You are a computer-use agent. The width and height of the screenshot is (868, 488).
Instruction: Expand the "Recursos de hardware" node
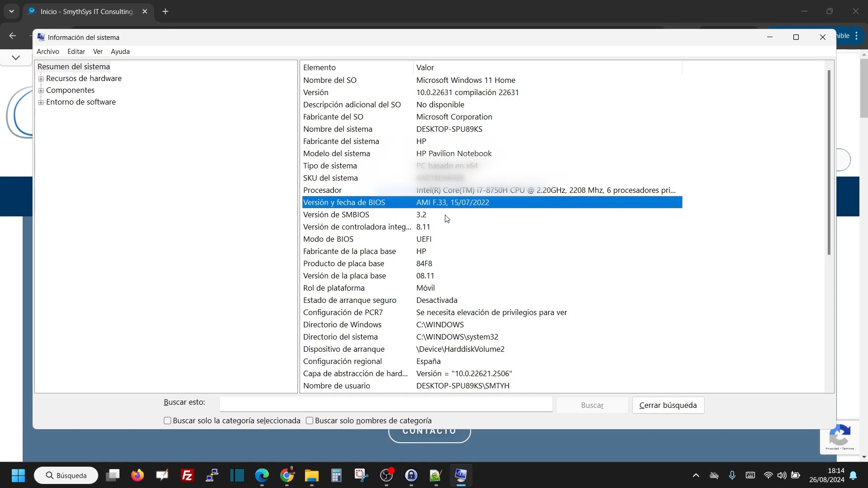tap(41, 78)
